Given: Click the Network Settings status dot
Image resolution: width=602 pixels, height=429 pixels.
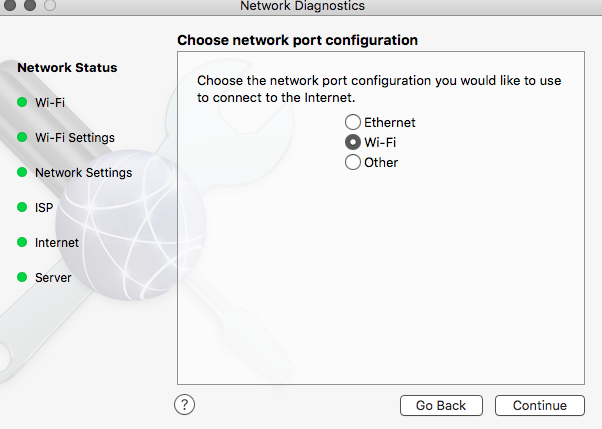Looking at the screenshot, I should (x=21, y=172).
